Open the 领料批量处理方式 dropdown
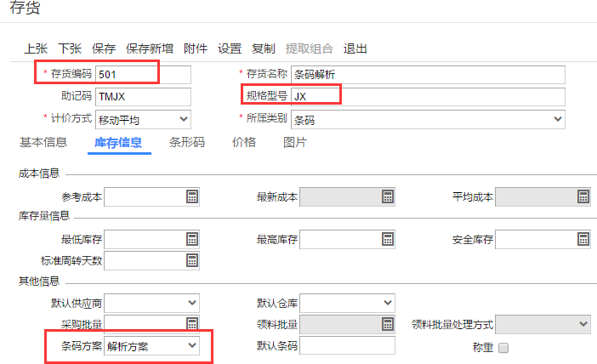 pos(543,324)
